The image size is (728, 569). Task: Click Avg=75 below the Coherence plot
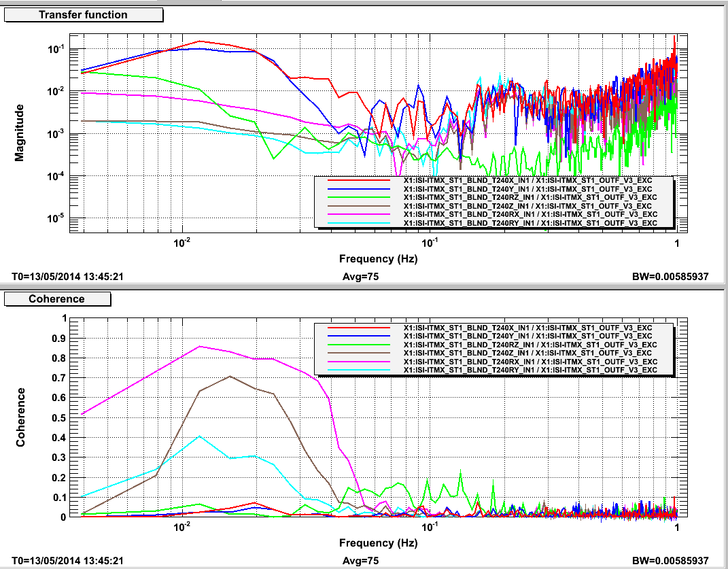pyautogui.click(x=360, y=561)
